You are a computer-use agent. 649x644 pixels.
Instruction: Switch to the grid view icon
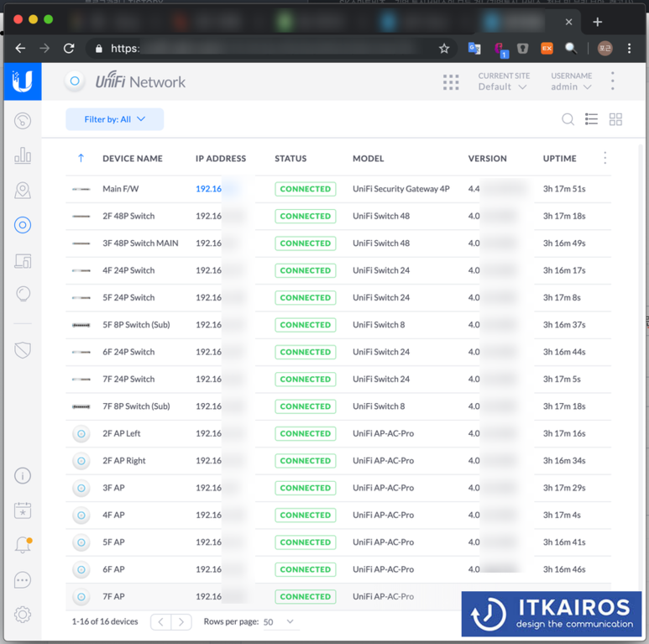click(x=615, y=119)
